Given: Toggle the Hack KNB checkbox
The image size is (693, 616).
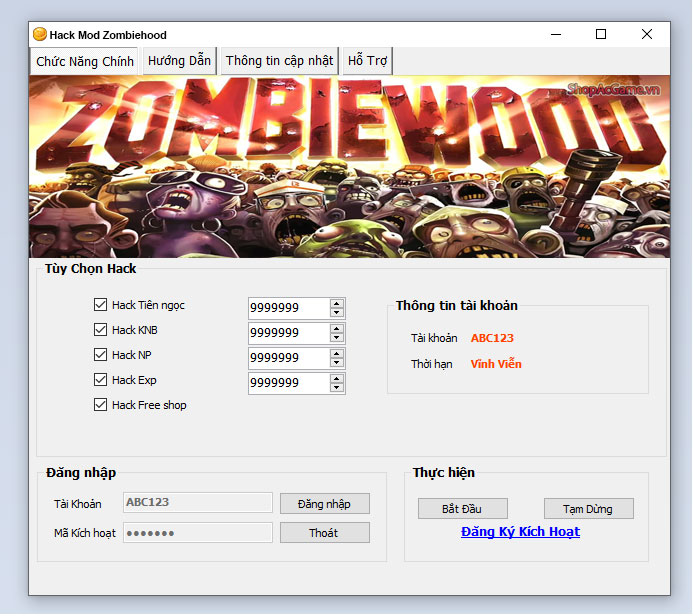Looking at the screenshot, I should coord(100,330).
